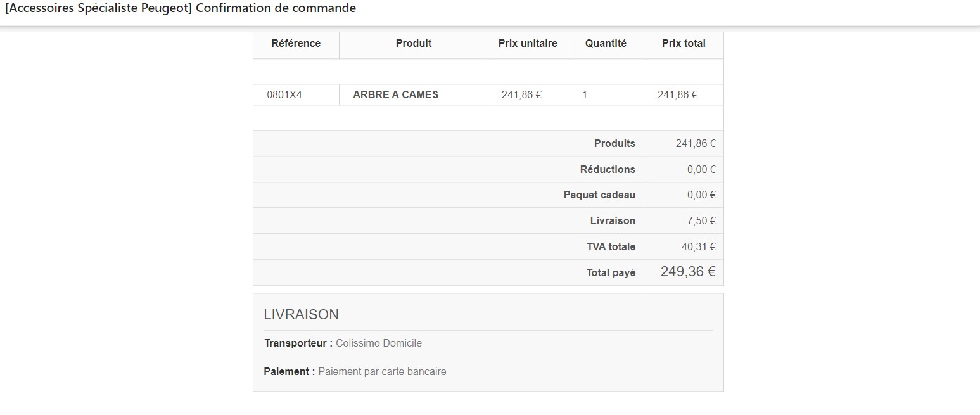Click the 'Livraison' cost label in table
This screenshot has height=415, width=980.
(x=613, y=221)
